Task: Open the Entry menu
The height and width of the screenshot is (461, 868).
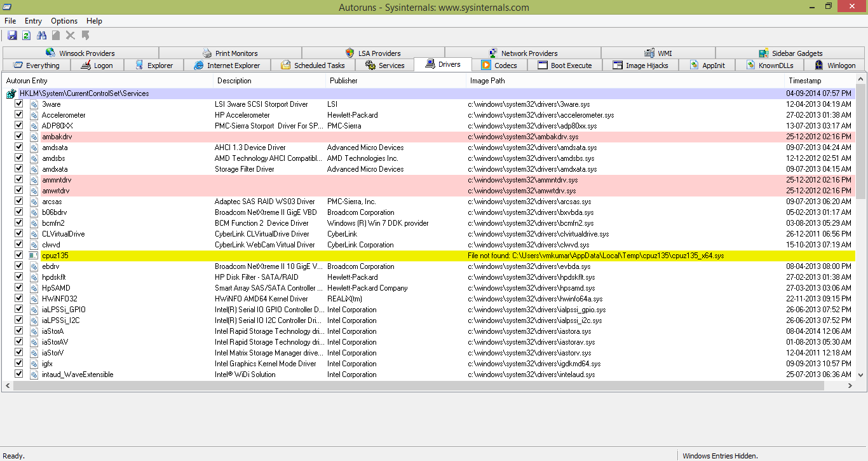Action: pyautogui.click(x=33, y=21)
